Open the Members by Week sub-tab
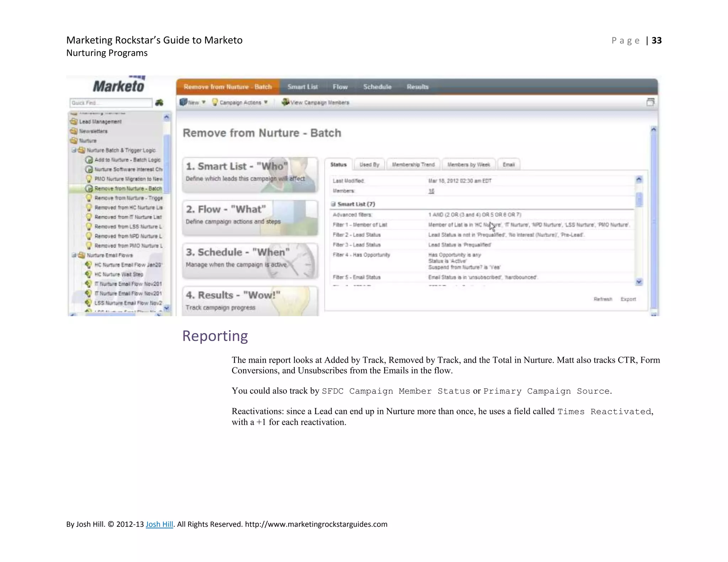The height and width of the screenshot is (562, 728). [469, 164]
